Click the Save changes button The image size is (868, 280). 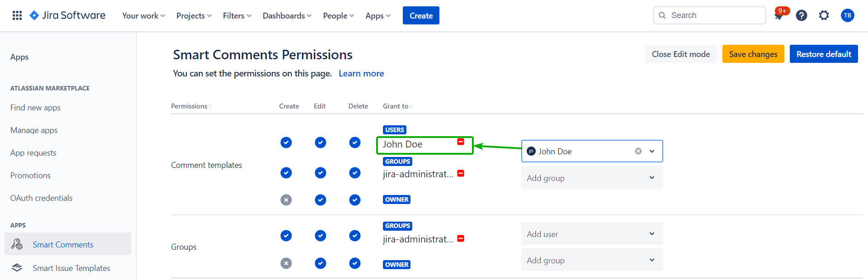(x=753, y=54)
